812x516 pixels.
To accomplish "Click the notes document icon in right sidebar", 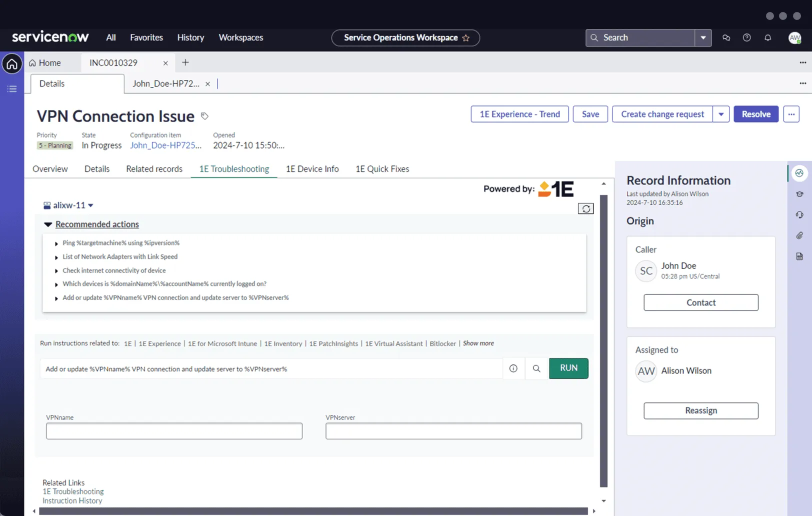I will (799, 256).
